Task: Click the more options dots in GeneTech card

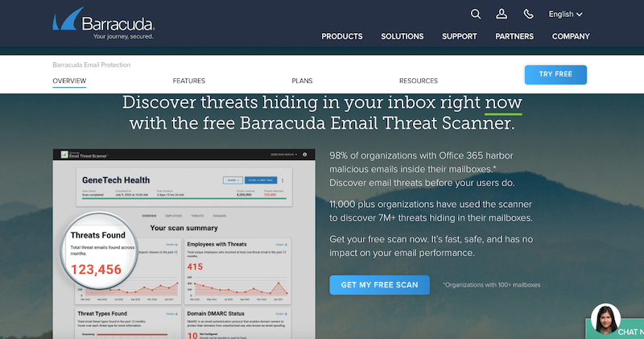Action: coord(283,180)
